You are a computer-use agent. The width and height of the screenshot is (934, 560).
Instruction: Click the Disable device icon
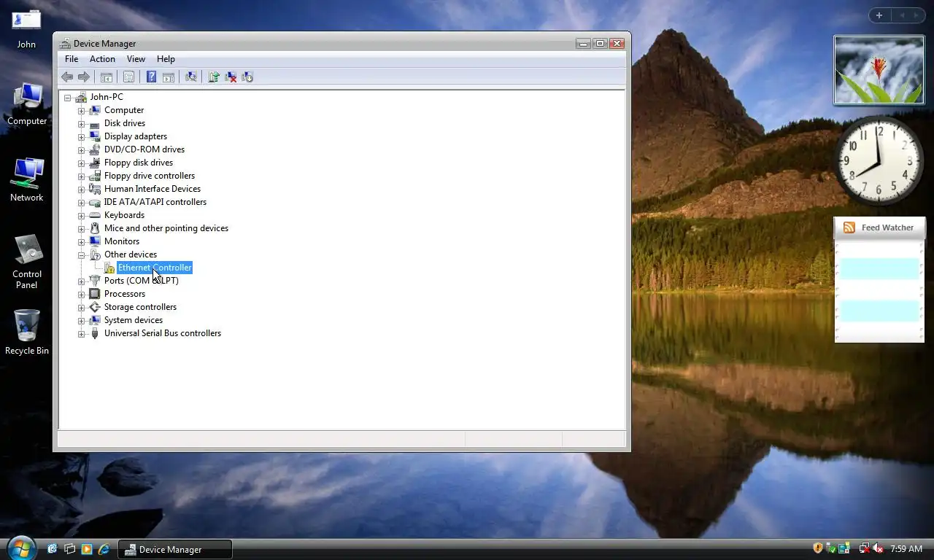click(x=247, y=77)
